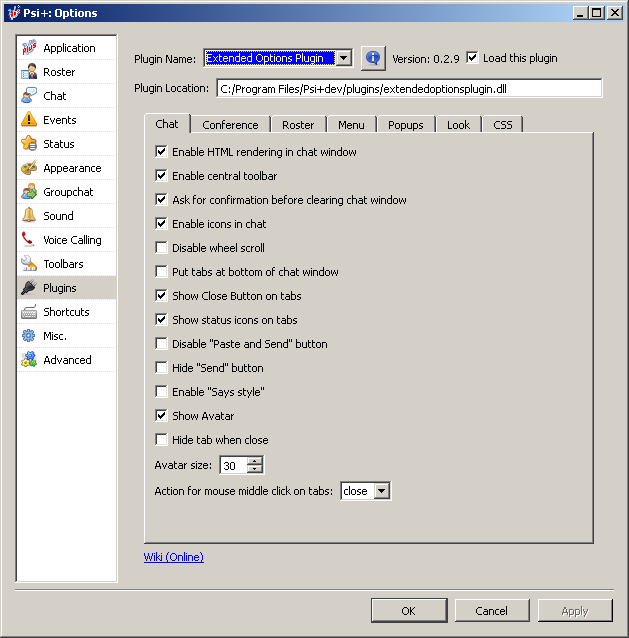This screenshot has height=638, width=629.
Task: Switch to the Conference tab
Action: tap(230, 125)
